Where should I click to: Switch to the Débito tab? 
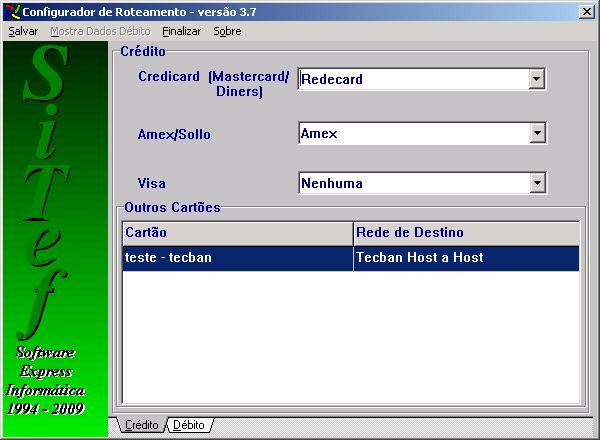(189, 425)
